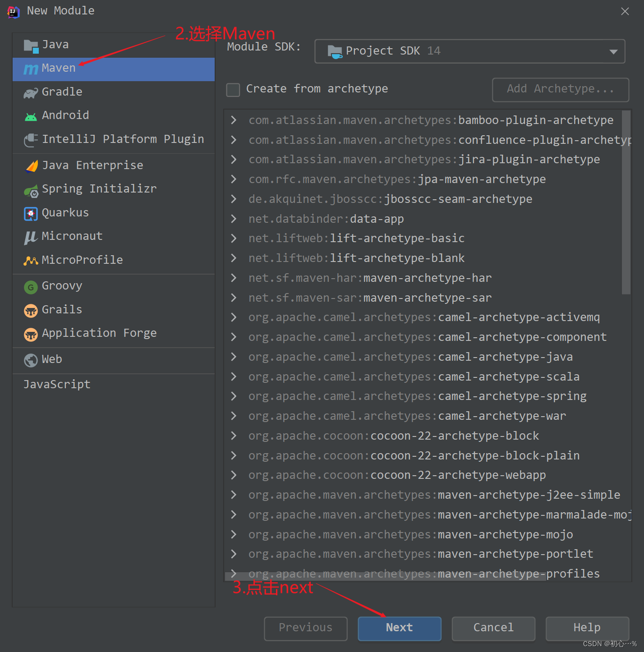Select camel-archetype-scala row

[x=428, y=377]
